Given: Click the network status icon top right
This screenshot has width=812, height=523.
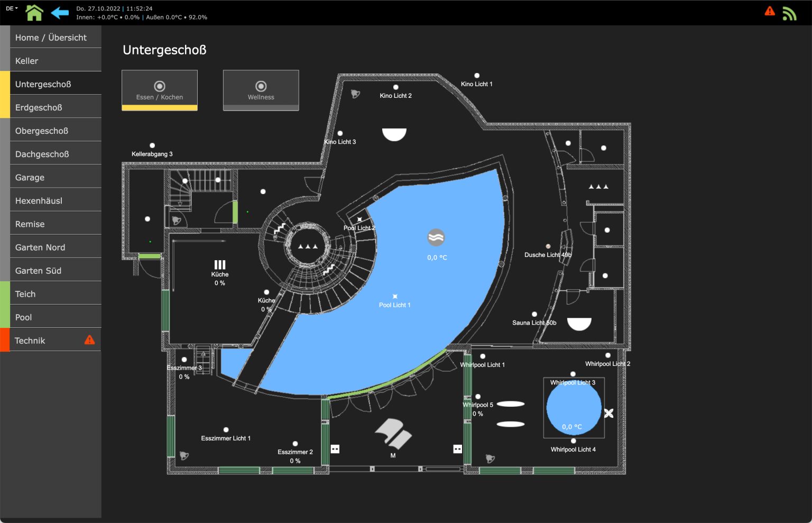Looking at the screenshot, I should tap(790, 13).
